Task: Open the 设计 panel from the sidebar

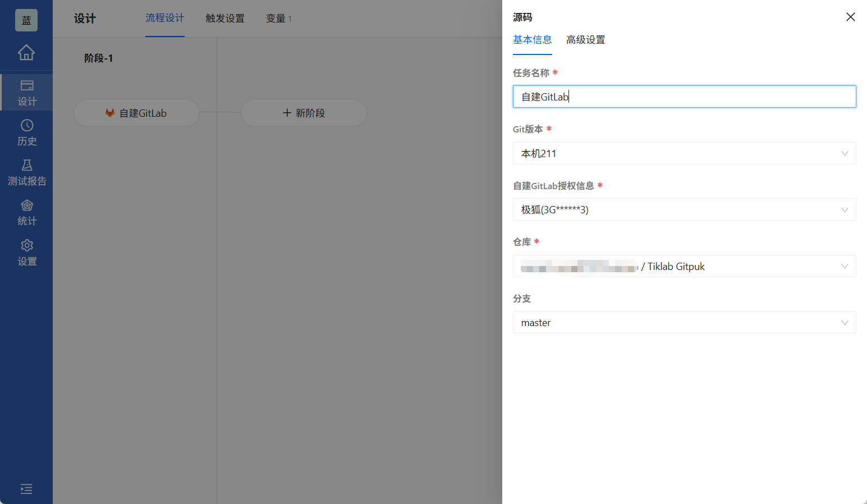Action: click(x=26, y=92)
